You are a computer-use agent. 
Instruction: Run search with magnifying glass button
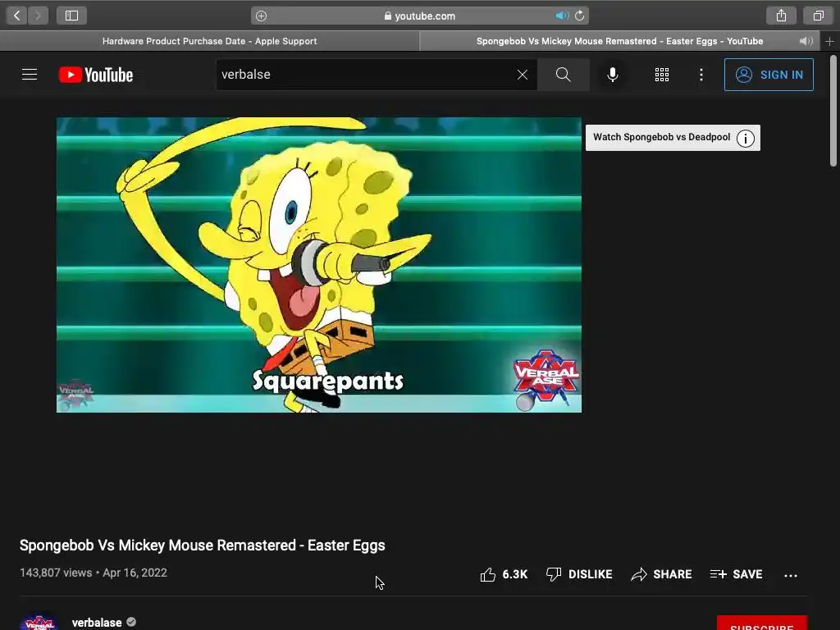coord(563,75)
